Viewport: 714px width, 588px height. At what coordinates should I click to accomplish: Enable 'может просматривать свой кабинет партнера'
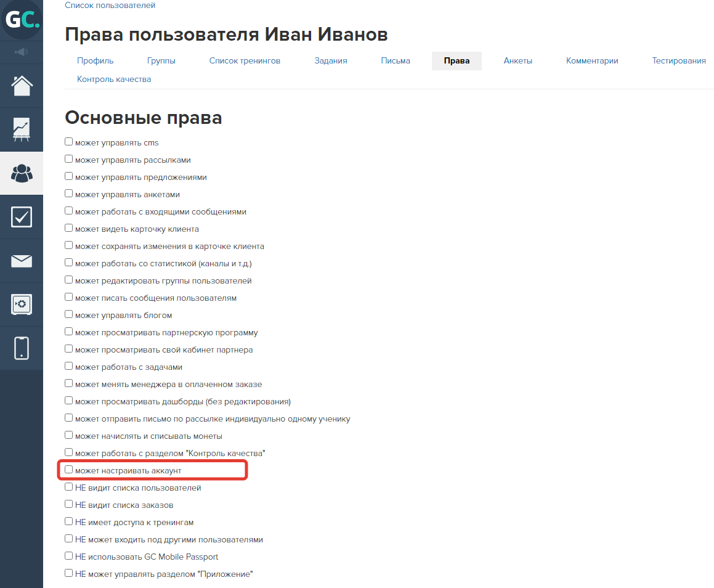click(x=69, y=349)
